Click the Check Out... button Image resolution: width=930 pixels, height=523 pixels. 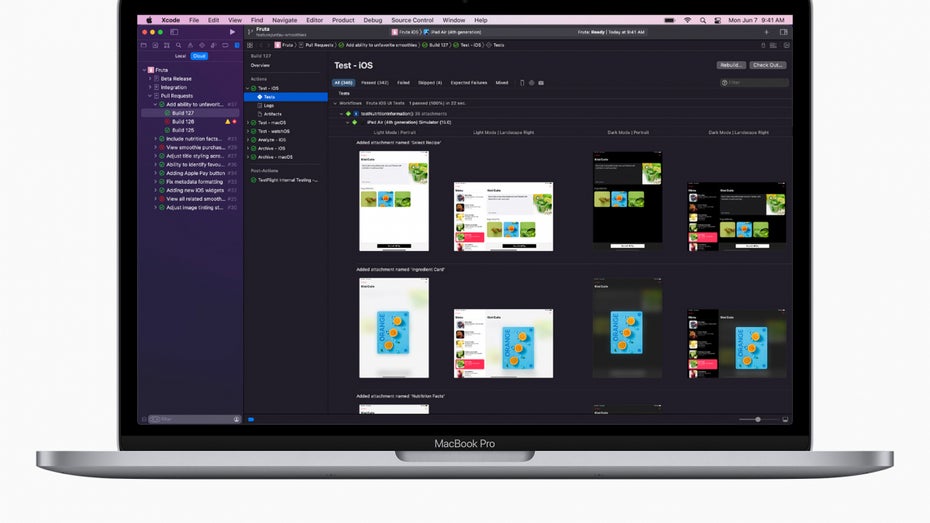(768, 65)
